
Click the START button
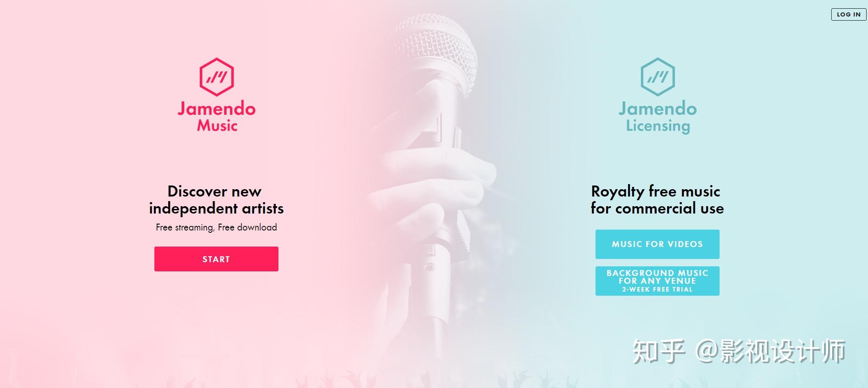pos(216,259)
